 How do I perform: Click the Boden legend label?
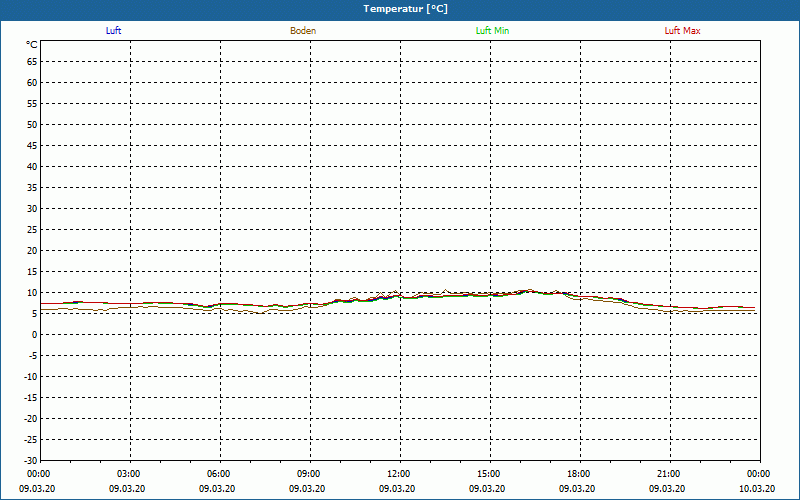tap(303, 31)
